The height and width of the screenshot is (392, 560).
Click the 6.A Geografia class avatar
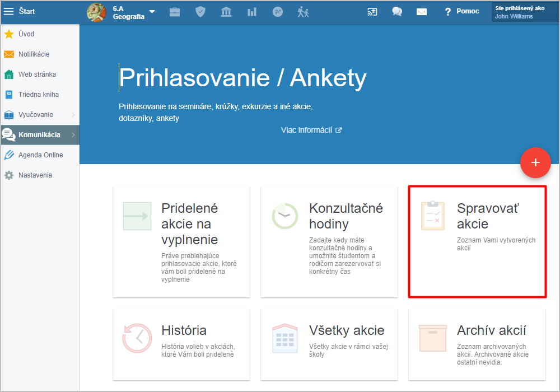click(x=96, y=12)
